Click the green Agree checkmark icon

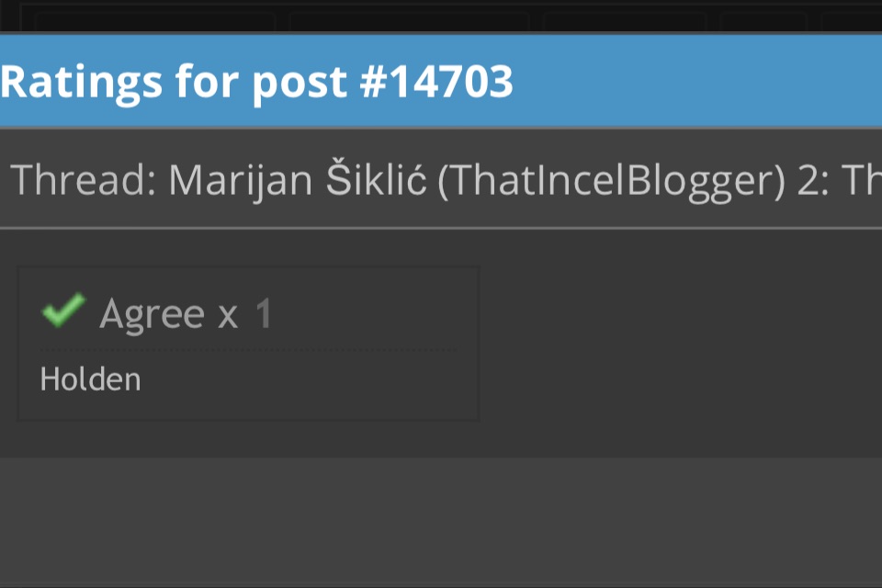63,310
